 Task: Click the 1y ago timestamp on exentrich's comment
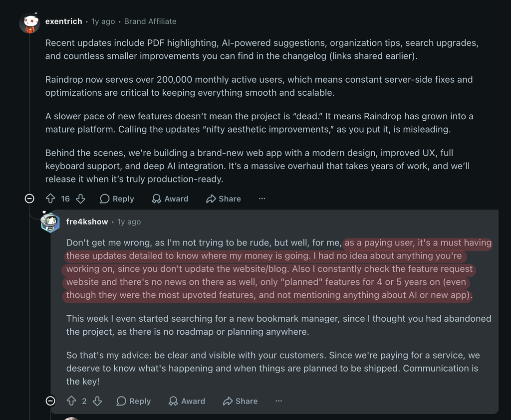(x=103, y=21)
